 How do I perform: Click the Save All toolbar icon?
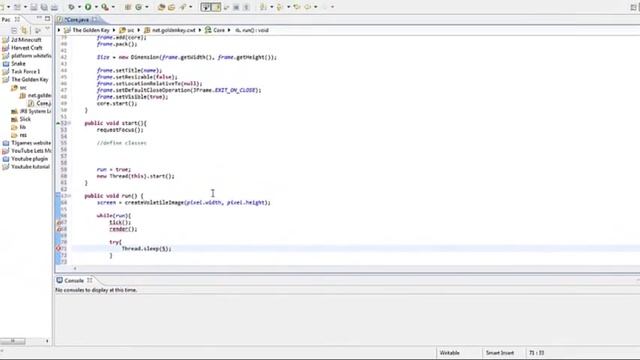pos(44,7)
